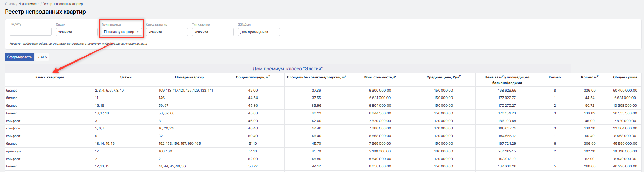This screenshot has height=172, width=644.
Task: Click the Мин. стоимость column header
Action: coord(380,77)
